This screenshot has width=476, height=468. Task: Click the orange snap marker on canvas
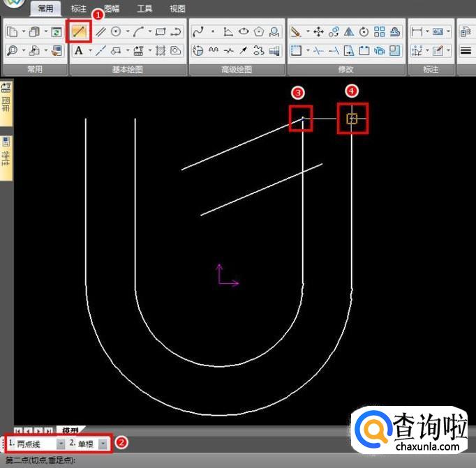(352, 119)
